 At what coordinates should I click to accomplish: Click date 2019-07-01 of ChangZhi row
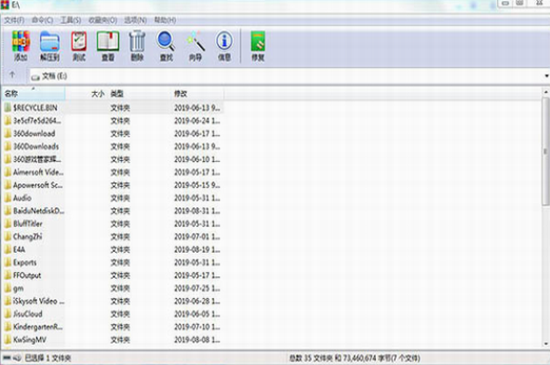[x=197, y=237]
